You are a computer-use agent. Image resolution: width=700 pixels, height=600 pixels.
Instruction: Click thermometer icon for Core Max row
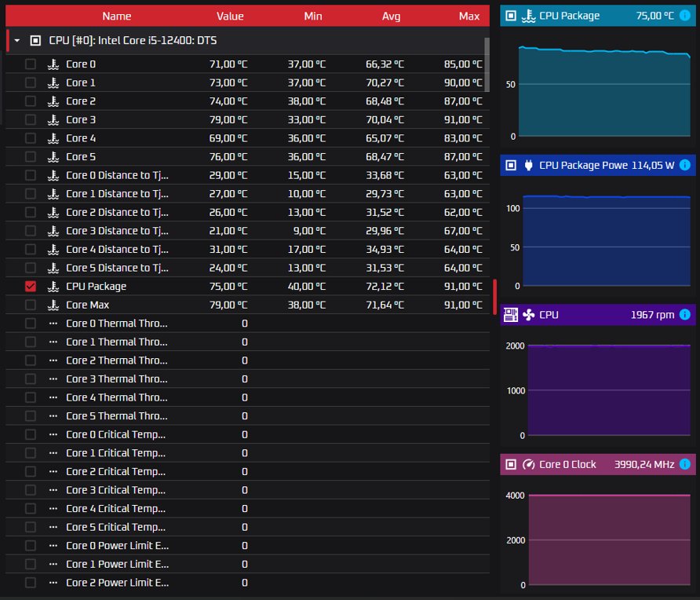pos(53,305)
